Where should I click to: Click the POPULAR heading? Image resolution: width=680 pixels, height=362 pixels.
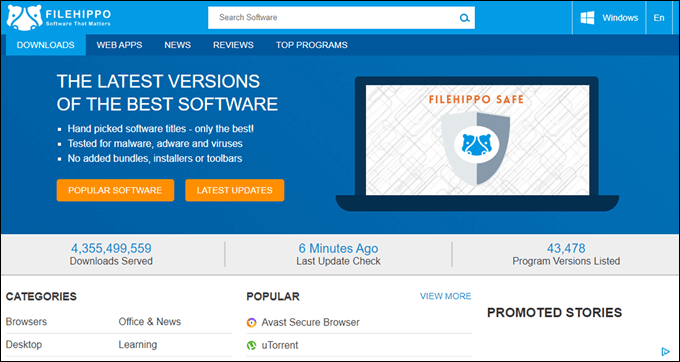click(x=273, y=297)
